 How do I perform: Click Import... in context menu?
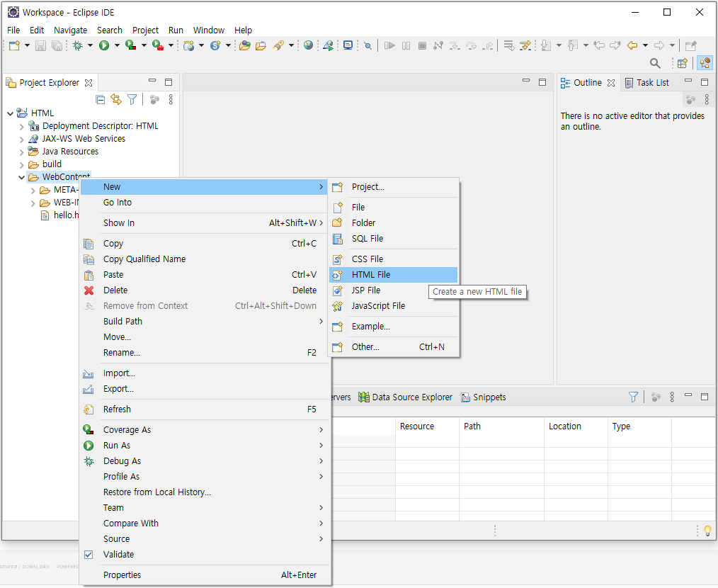point(205,373)
